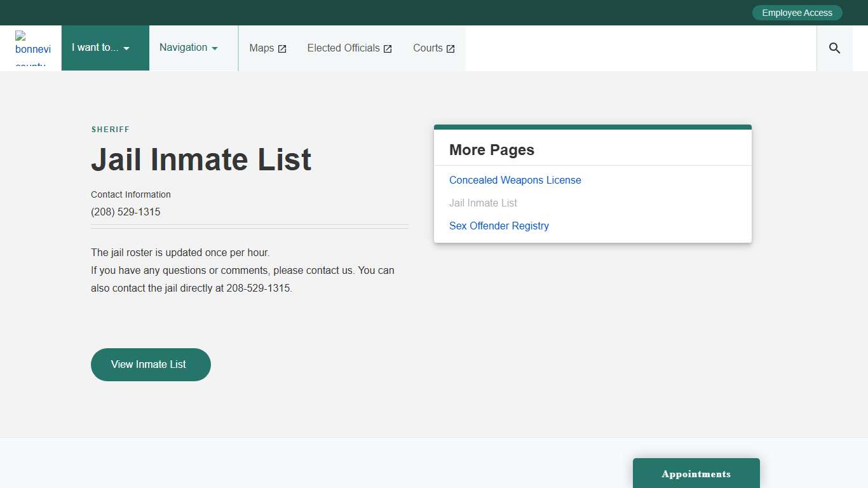The width and height of the screenshot is (868, 488).
Task: Click the external-link icon beside Maps
Action: [282, 49]
